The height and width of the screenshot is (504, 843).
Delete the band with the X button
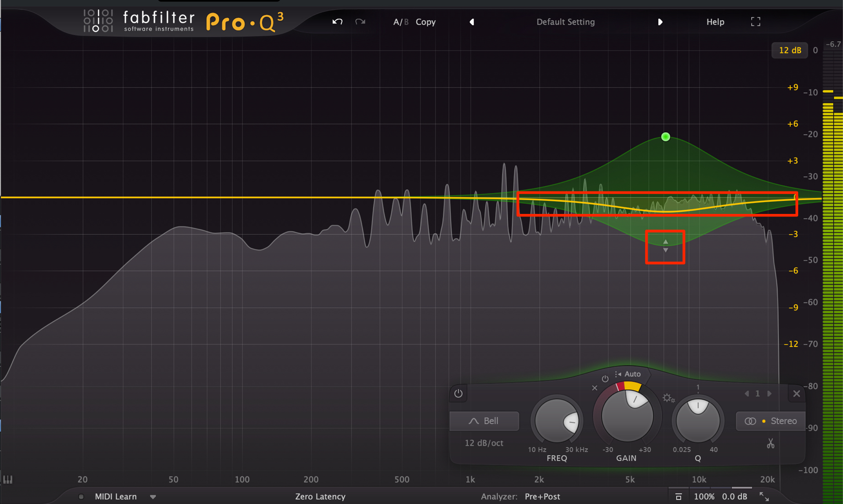[797, 393]
